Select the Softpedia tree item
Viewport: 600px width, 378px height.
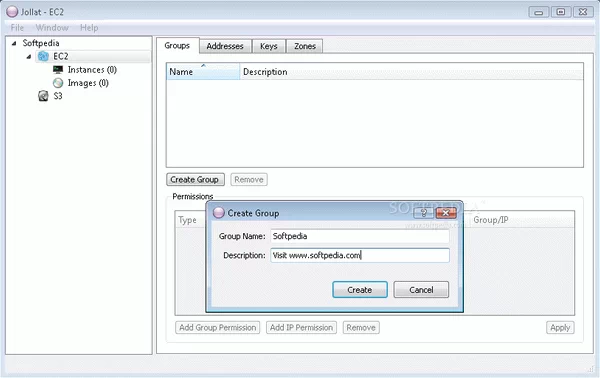[41, 43]
